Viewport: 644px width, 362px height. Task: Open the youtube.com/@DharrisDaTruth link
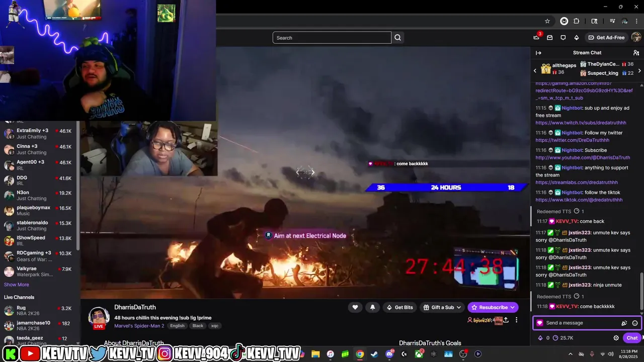[x=583, y=157]
